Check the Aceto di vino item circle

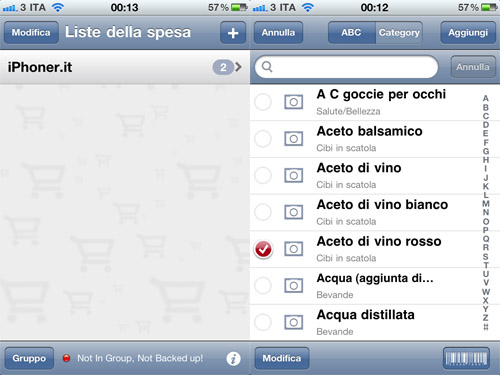click(263, 175)
